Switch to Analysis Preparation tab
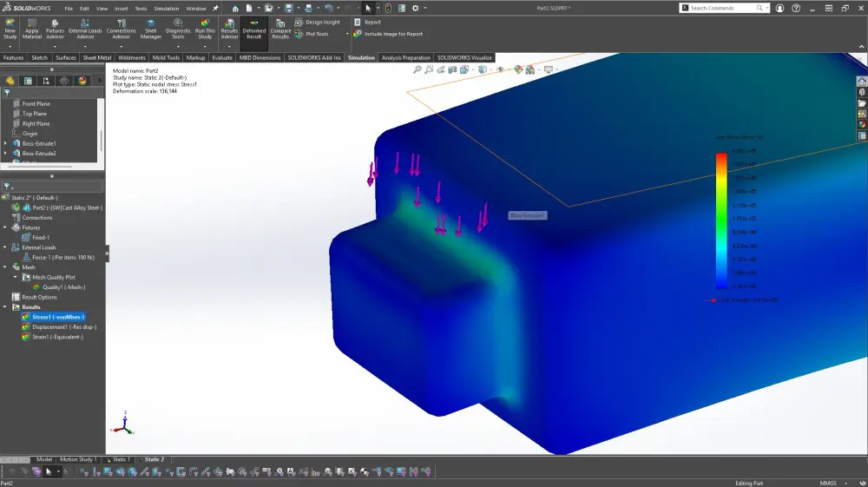The width and height of the screenshot is (868, 487). 405,57
